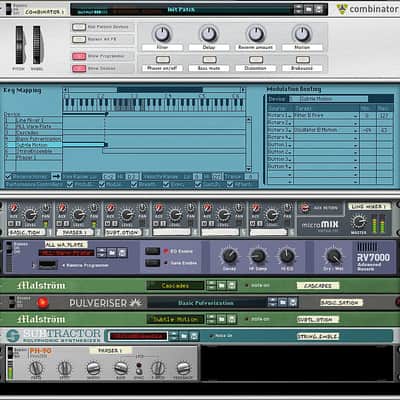Click microMIX Aux Return red knob

(305, 208)
